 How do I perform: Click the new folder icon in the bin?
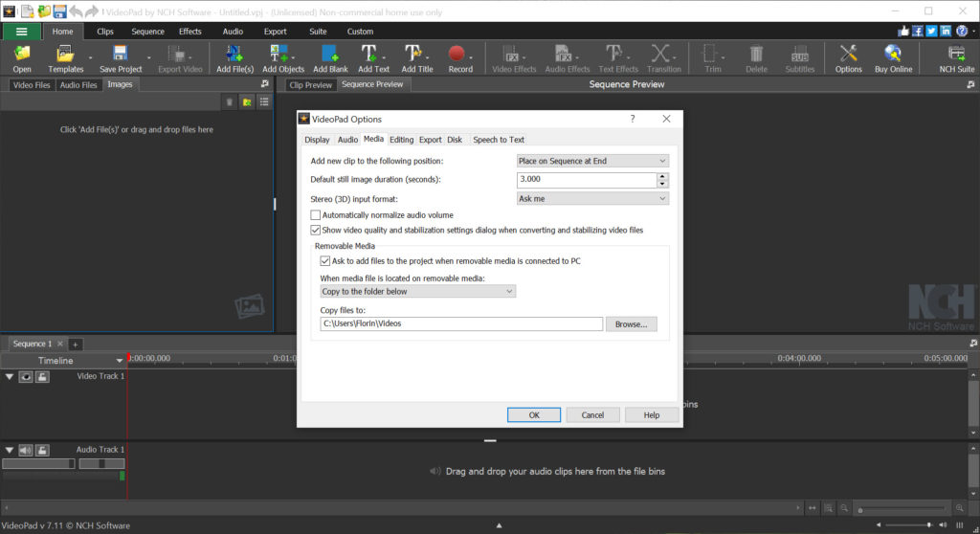[247, 102]
